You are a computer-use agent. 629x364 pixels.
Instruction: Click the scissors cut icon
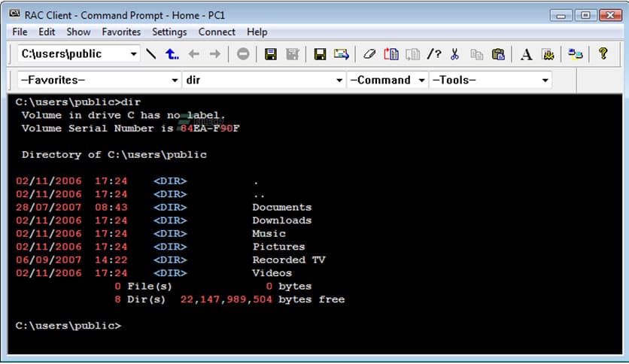pos(454,53)
